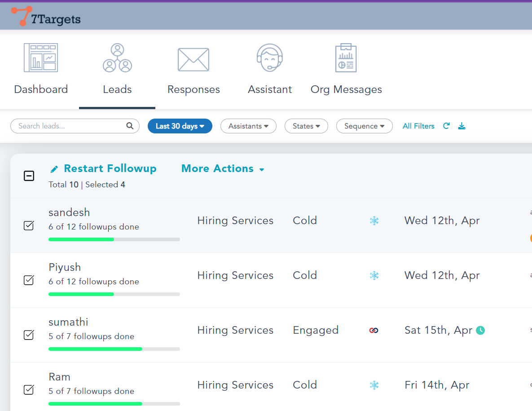Expand the More Actions menu

(223, 169)
